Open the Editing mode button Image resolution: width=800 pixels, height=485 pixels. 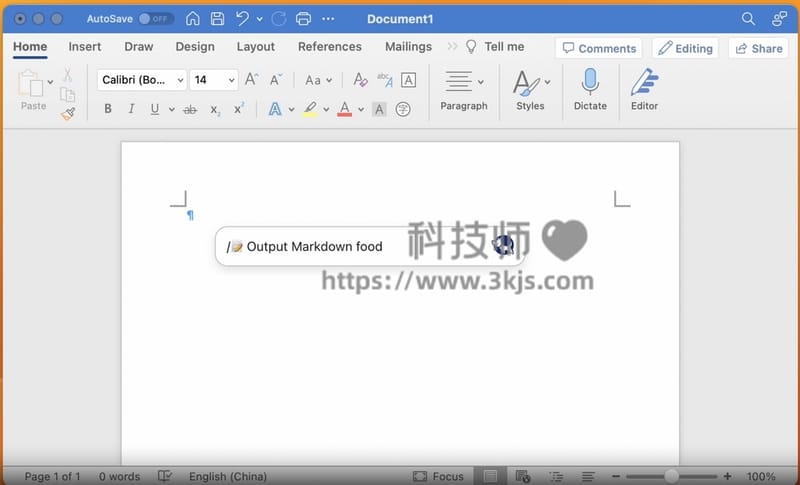685,48
